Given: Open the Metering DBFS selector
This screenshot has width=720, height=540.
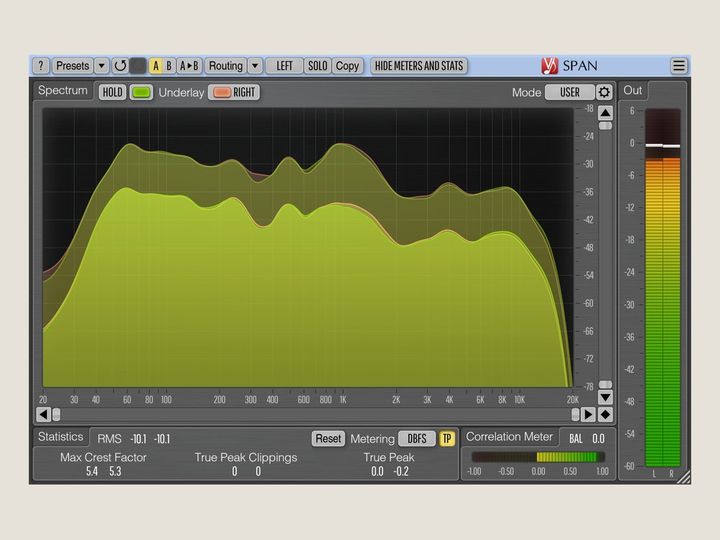Looking at the screenshot, I should (417, 439).
